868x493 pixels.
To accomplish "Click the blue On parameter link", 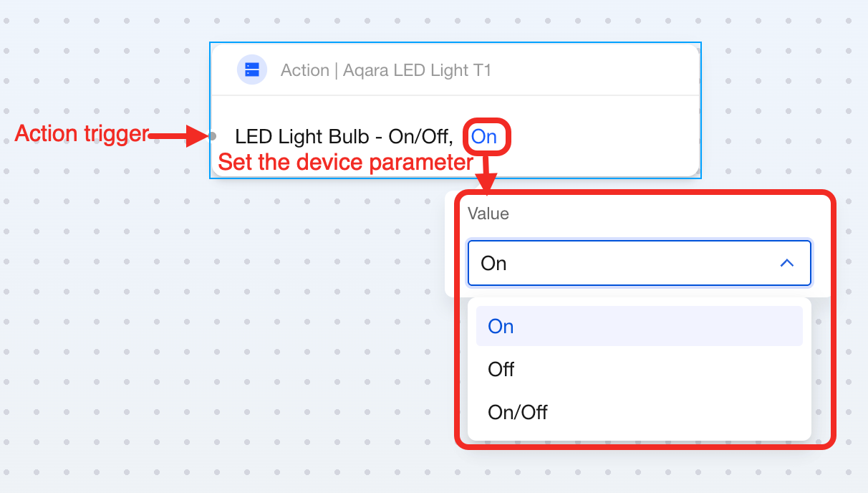I will pos(484,136).
